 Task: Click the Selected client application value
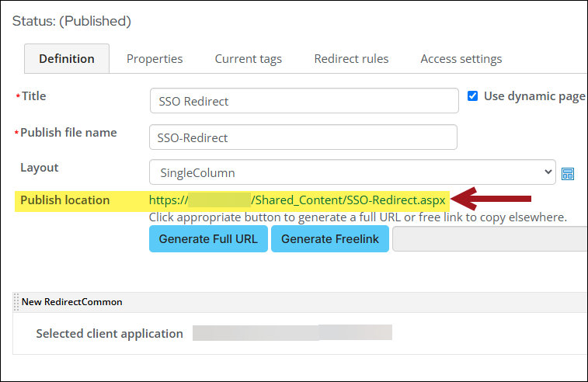click(292, 333)
